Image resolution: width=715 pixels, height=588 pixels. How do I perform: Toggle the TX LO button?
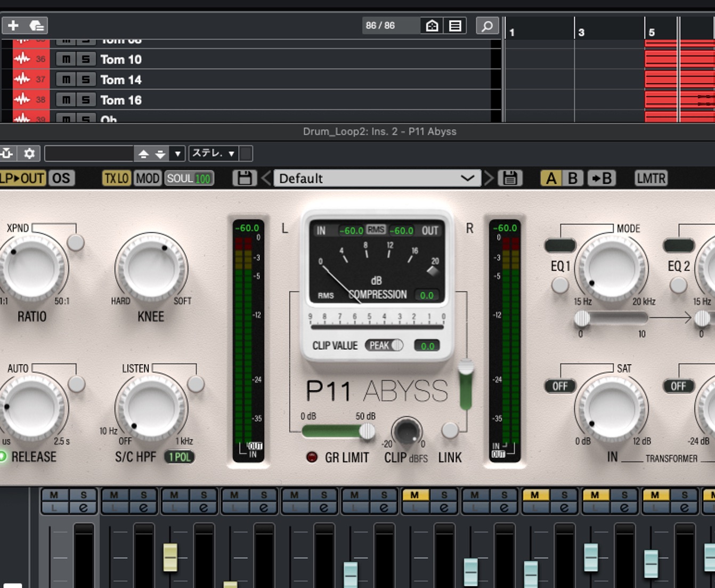click(x=116, y=178)
